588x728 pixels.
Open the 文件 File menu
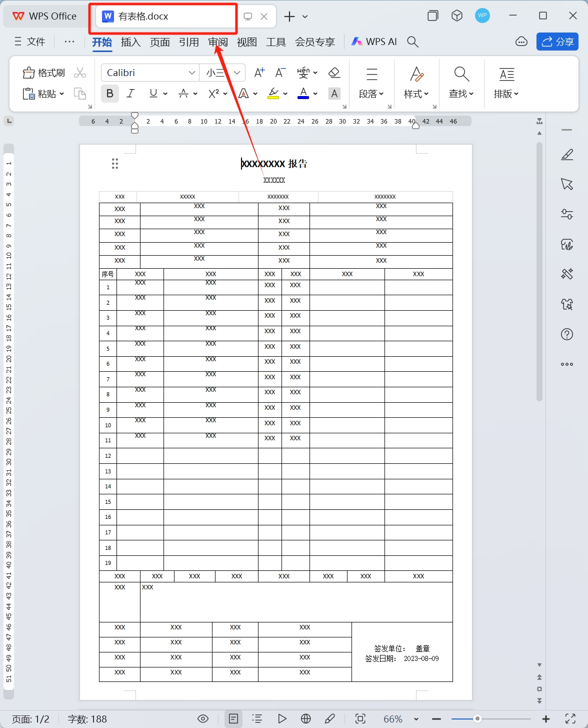coord(30,42)
